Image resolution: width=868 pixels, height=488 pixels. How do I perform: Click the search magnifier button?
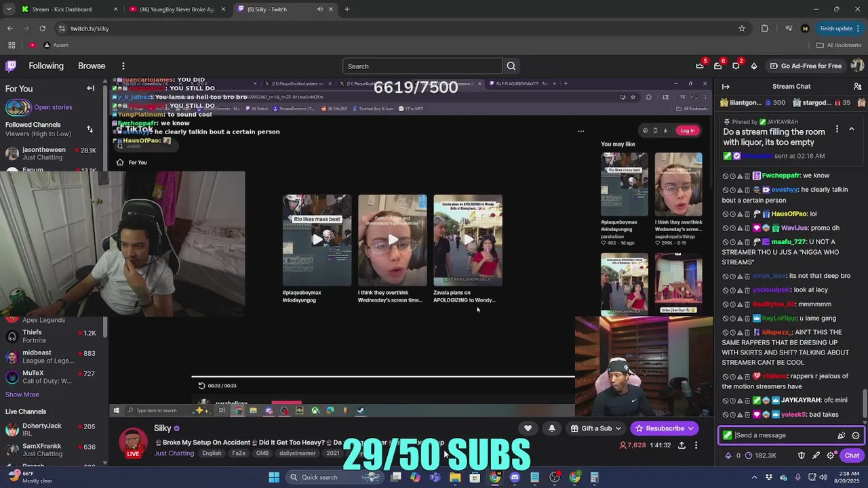click(x=511, y=66)
